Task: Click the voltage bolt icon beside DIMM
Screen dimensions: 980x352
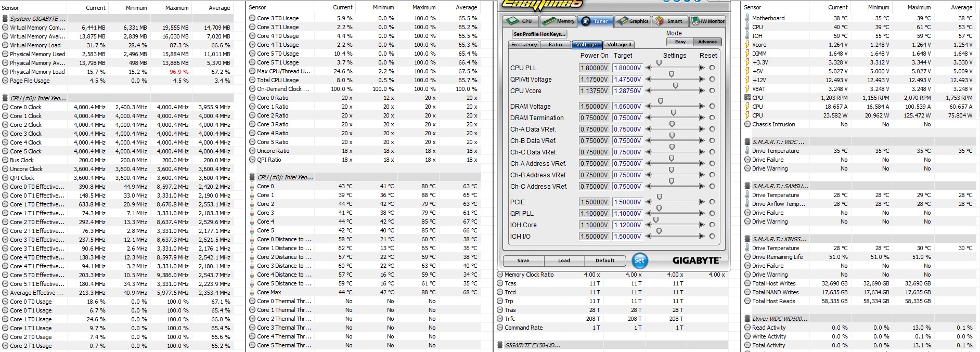Action: click(x=747, y=54)
